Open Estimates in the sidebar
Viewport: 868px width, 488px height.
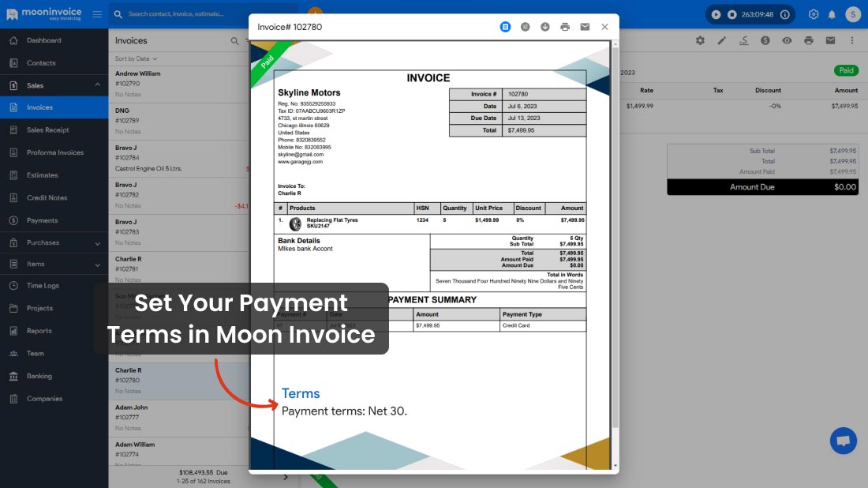tap(54, 175)
